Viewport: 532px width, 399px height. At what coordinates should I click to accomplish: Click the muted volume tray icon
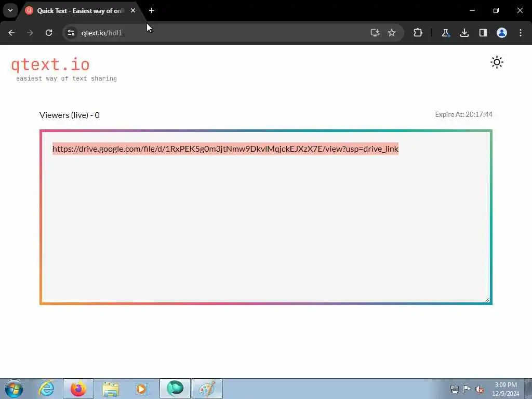pos(480,389)
